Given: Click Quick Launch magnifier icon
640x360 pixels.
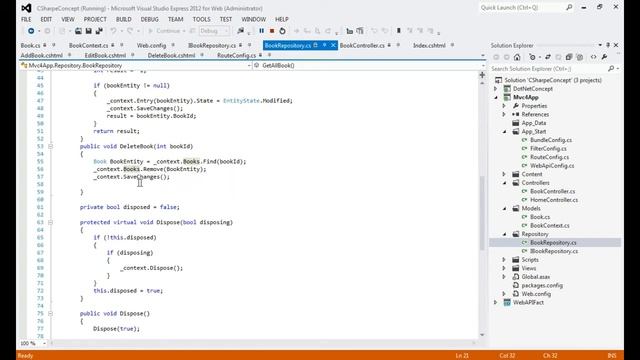Looking at the screenshot, I should pyautogui.click(x=569, y=7).
